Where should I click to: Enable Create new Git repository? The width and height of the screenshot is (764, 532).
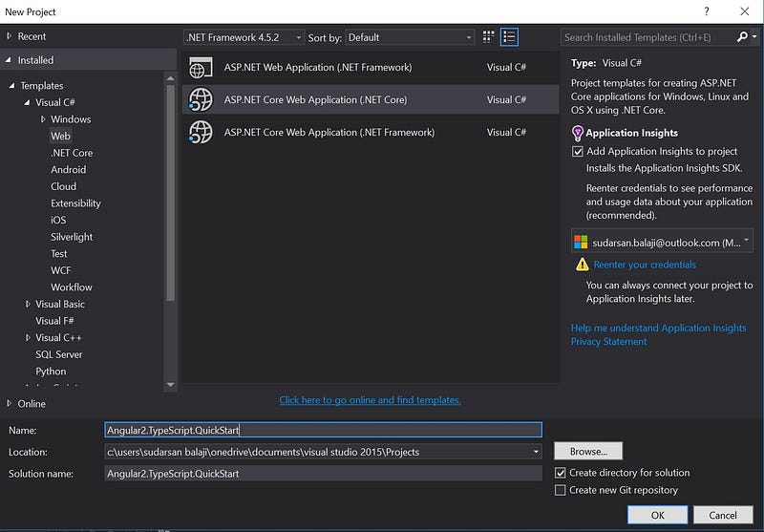[561, 490]
